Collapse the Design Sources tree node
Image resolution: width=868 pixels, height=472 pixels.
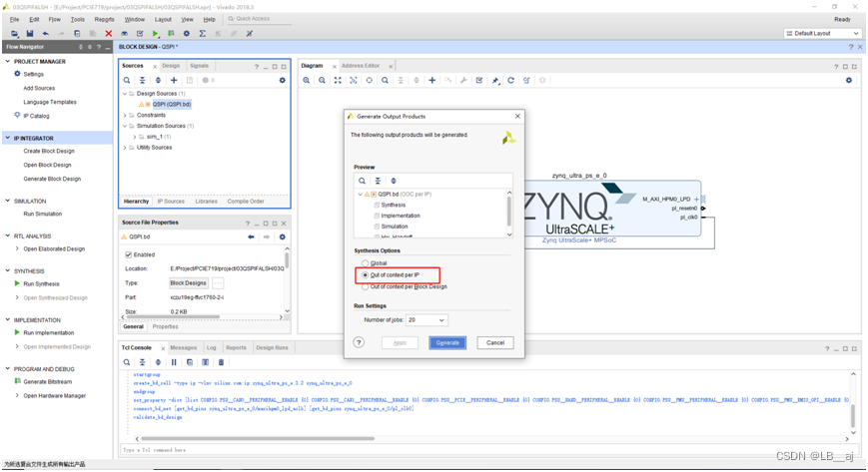[x=125, y=94]
